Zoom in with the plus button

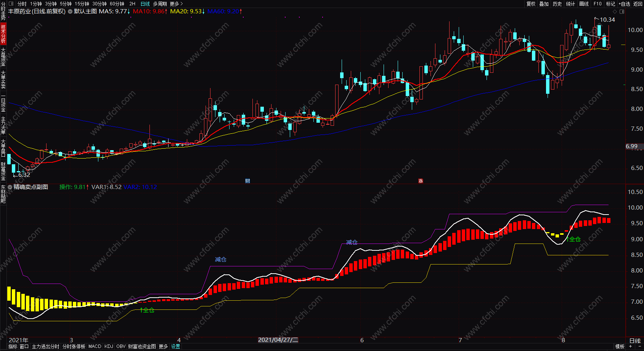point(631,346)
